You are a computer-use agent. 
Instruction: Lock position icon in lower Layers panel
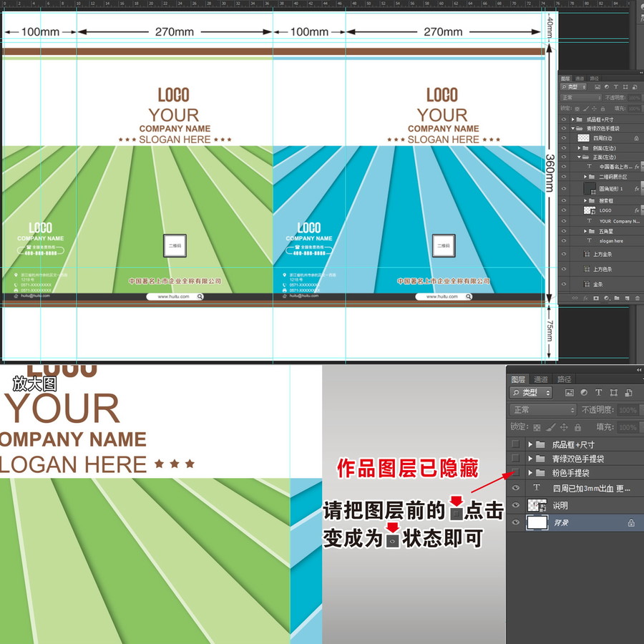[564, 427]
